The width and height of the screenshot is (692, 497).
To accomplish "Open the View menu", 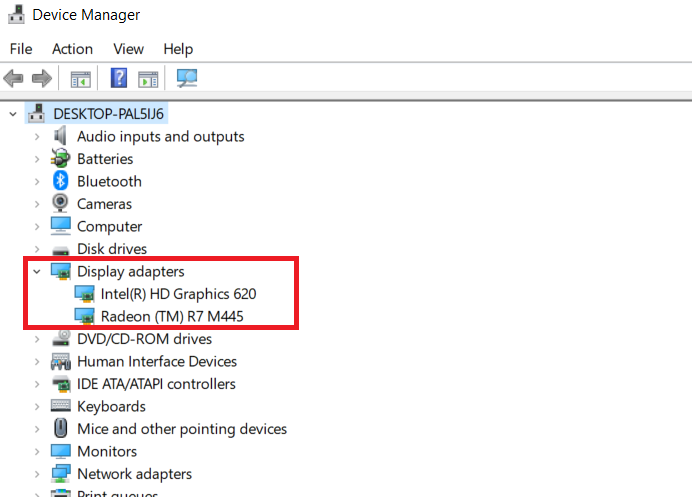I will pos(128,49).
